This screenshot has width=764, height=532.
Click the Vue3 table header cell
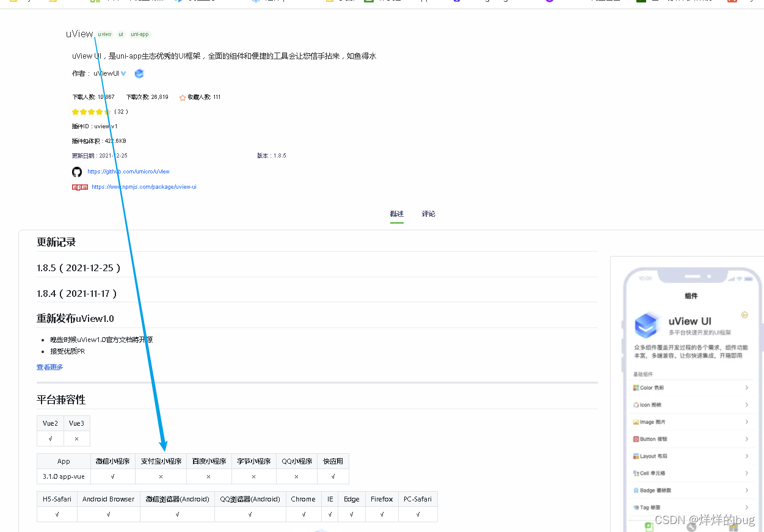click(x=77, y=423)
